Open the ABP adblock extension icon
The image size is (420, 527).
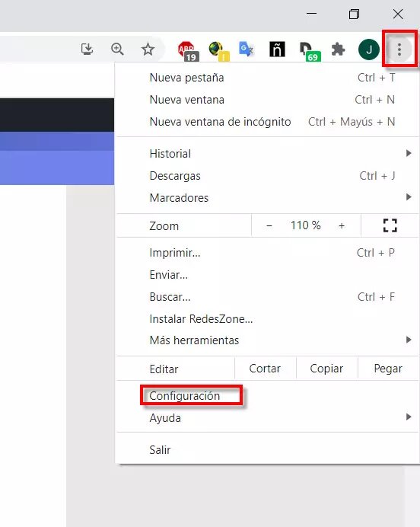coord(188,51)
